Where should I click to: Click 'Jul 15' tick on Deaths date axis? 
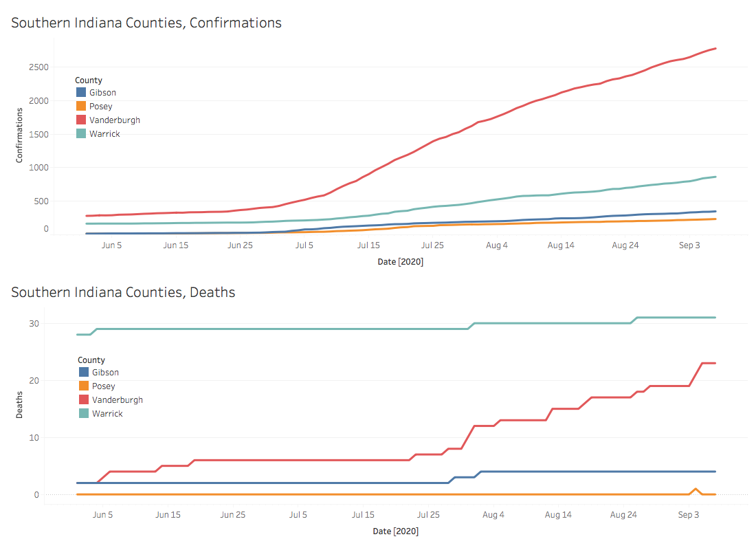point(363,515)
